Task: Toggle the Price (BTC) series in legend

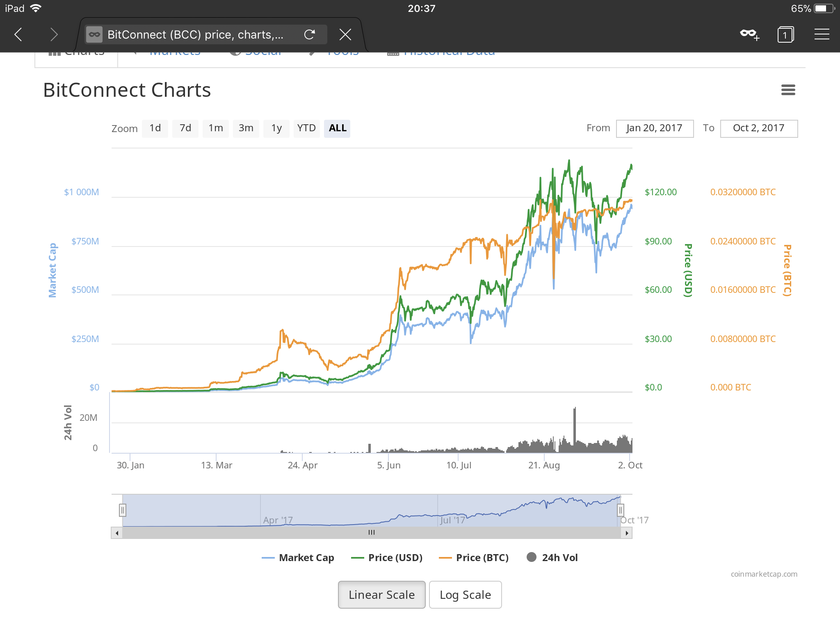Action: tap(474, 558)
